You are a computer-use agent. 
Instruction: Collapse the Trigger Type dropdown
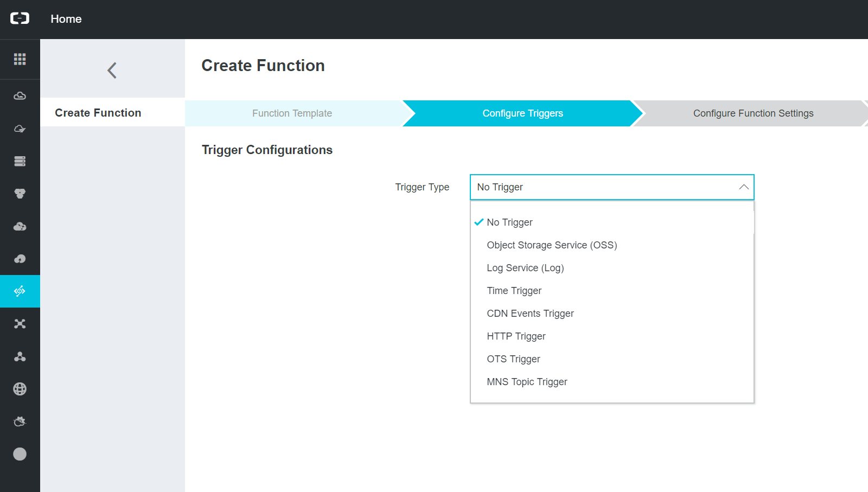(612, 187)
